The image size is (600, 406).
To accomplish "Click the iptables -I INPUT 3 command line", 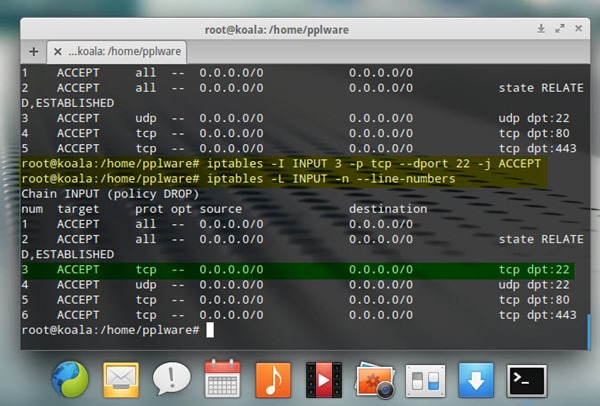I will (281, 164).
